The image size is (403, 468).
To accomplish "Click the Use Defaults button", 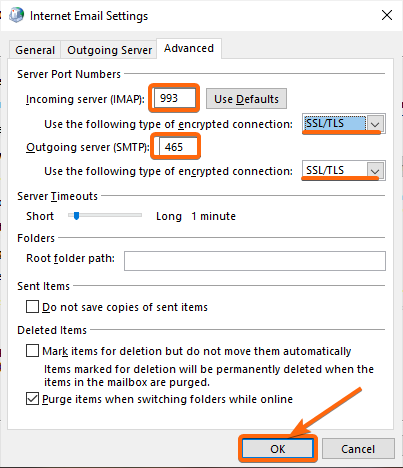I will tap(246, 99).
